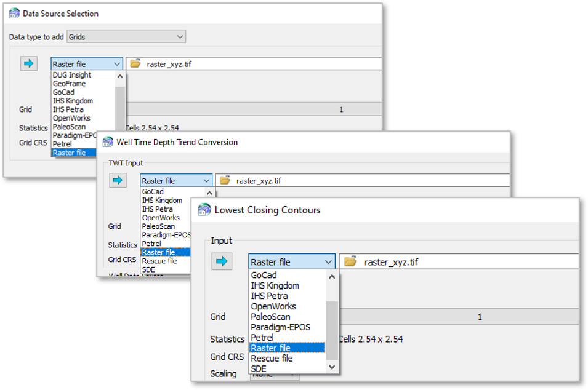
Task: Open the Raster file combo box in Data Source Selection
Action: (87, 64)
